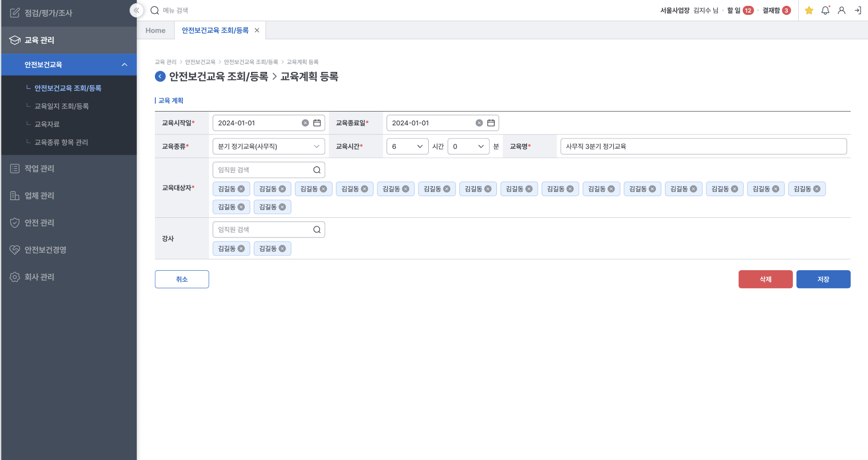This screenshot has width=868, height=460.
Task: Click the blue back arrow beside page title
Action: tap(160, 77)
